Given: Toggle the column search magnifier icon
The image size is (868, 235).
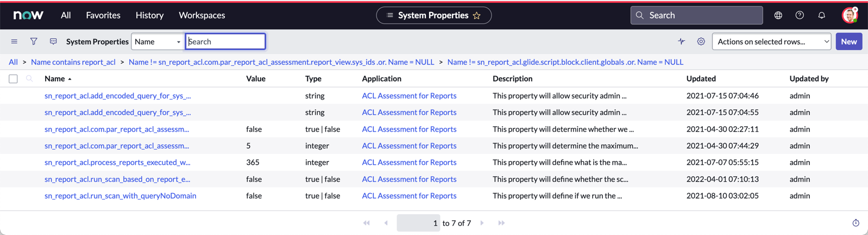Looking at the screenshot, I should click(29, 79).
